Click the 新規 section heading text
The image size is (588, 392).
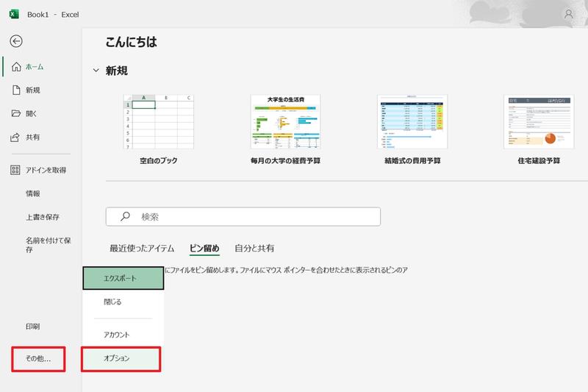117,71
